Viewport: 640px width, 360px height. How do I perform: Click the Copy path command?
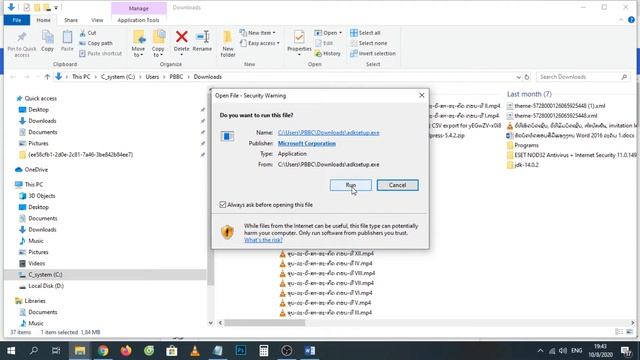pyautogui.click(x=96, y=43)
